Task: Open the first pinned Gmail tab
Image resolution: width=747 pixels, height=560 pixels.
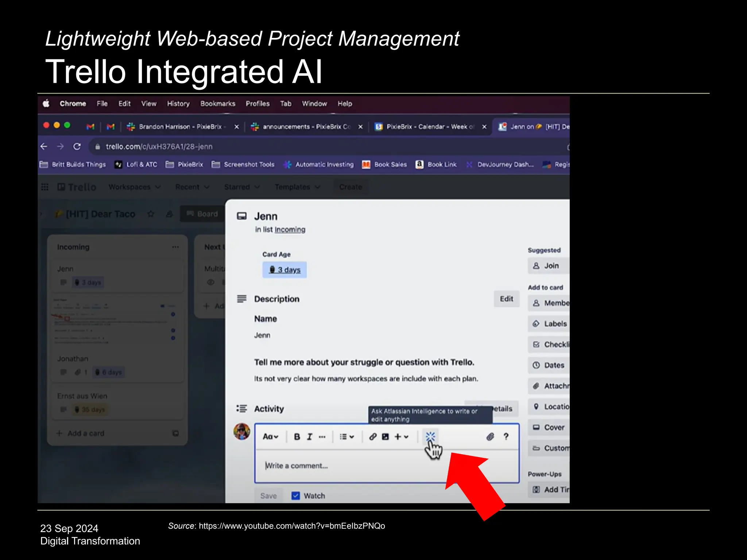Action: [x=90, y=127]
